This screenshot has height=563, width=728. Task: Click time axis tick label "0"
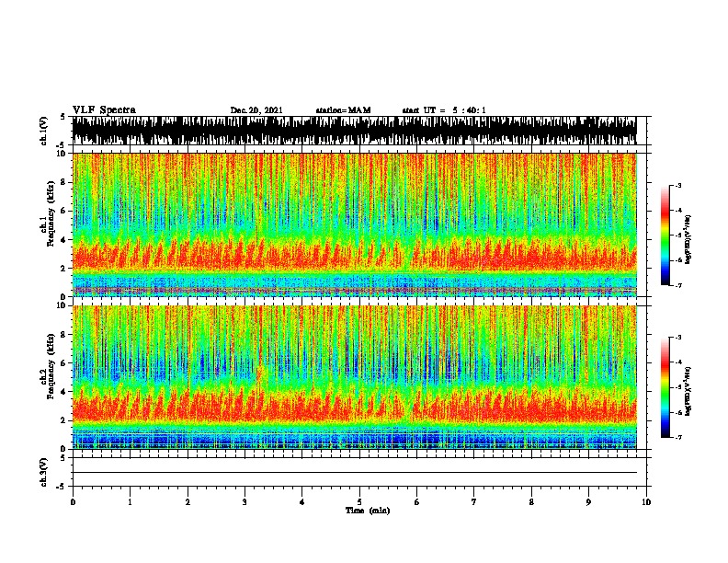coord(73,502)
